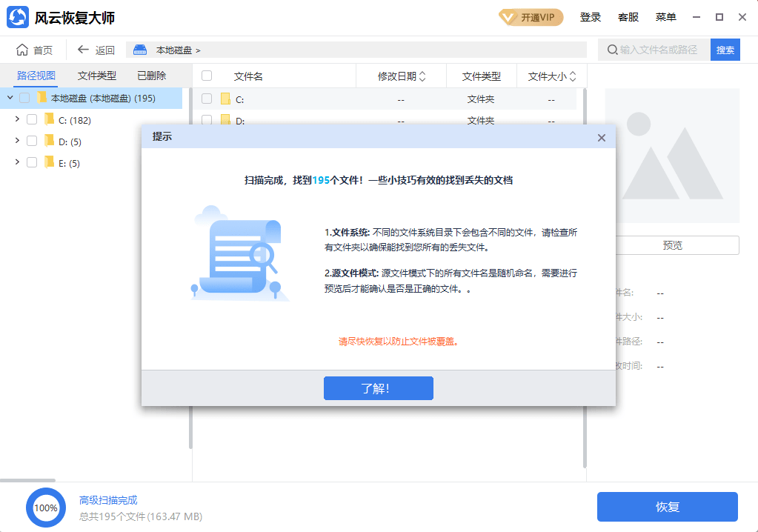Expand the D: drive tree node
Screen dimensions: 758x532
tap(17, 140)
